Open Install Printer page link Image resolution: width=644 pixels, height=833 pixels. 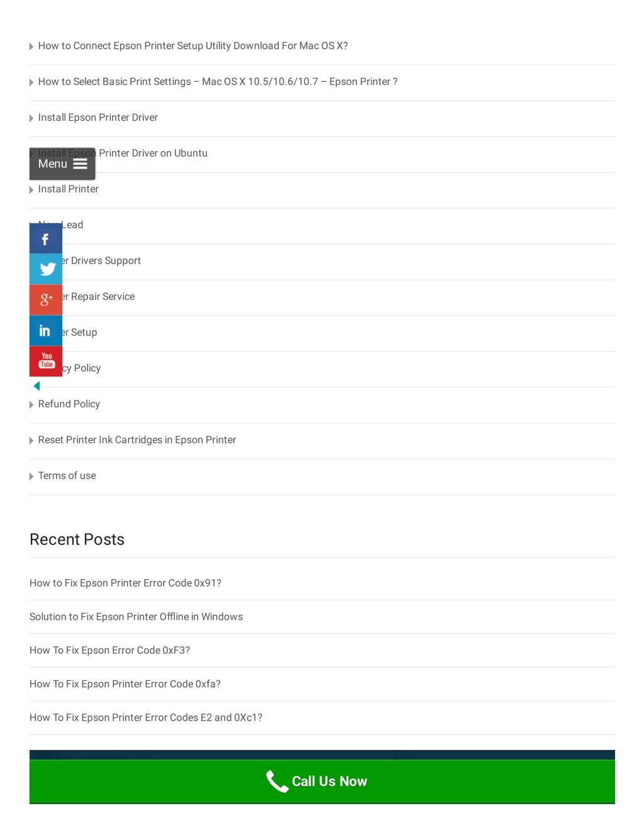(69, 189)
